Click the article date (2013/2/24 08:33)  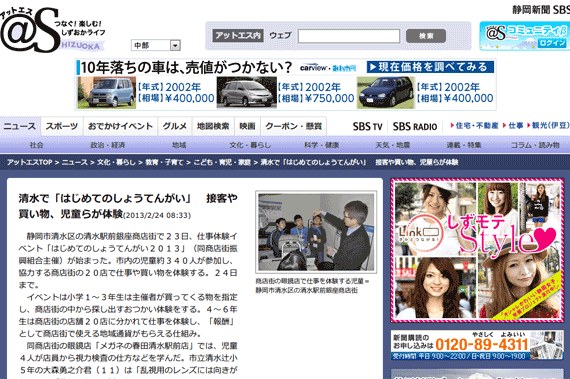(x=157, y=215)
